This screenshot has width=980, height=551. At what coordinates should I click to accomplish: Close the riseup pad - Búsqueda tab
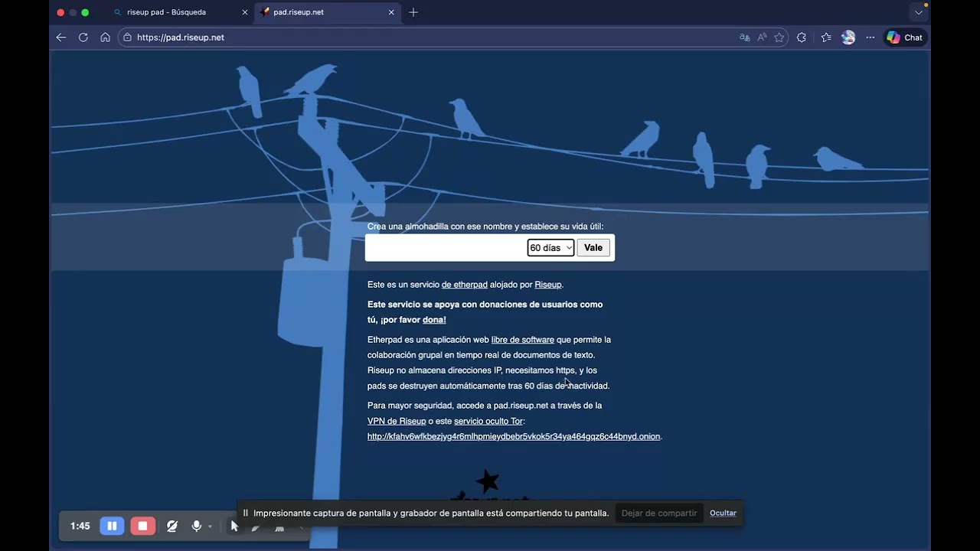point(244,12)
